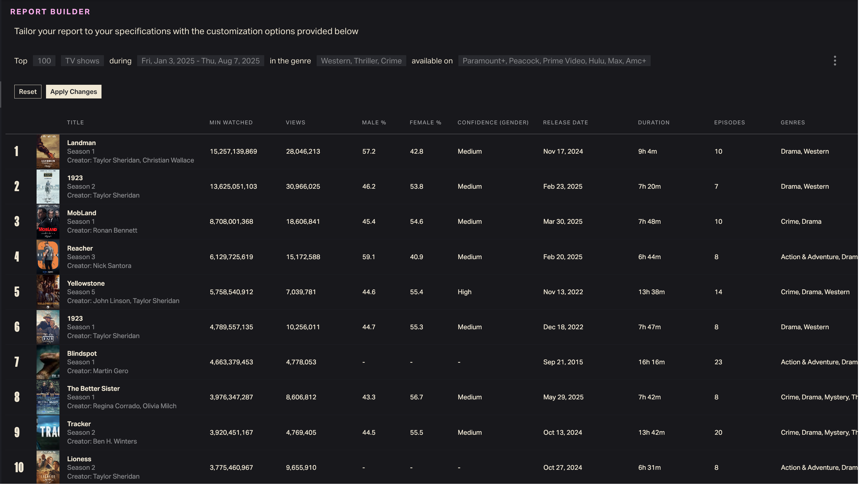
Task: Open The Better Sister title link
Action: point(93,389)
